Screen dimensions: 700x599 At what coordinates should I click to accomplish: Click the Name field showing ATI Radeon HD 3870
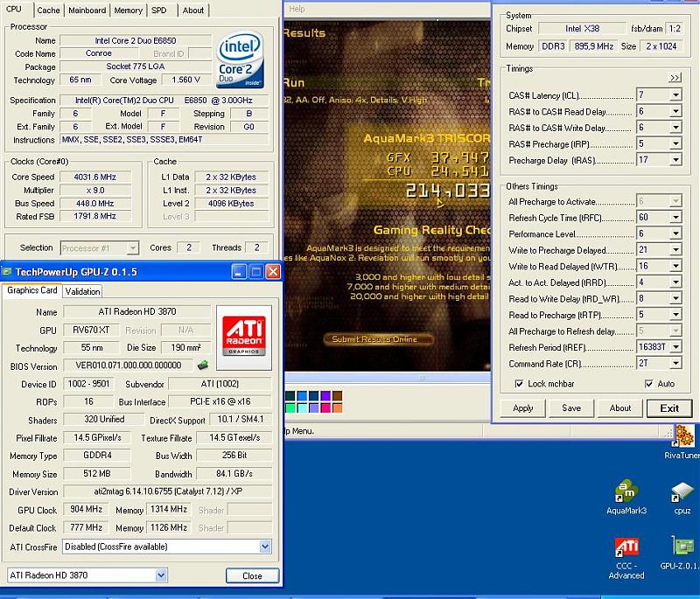point(137,312)
